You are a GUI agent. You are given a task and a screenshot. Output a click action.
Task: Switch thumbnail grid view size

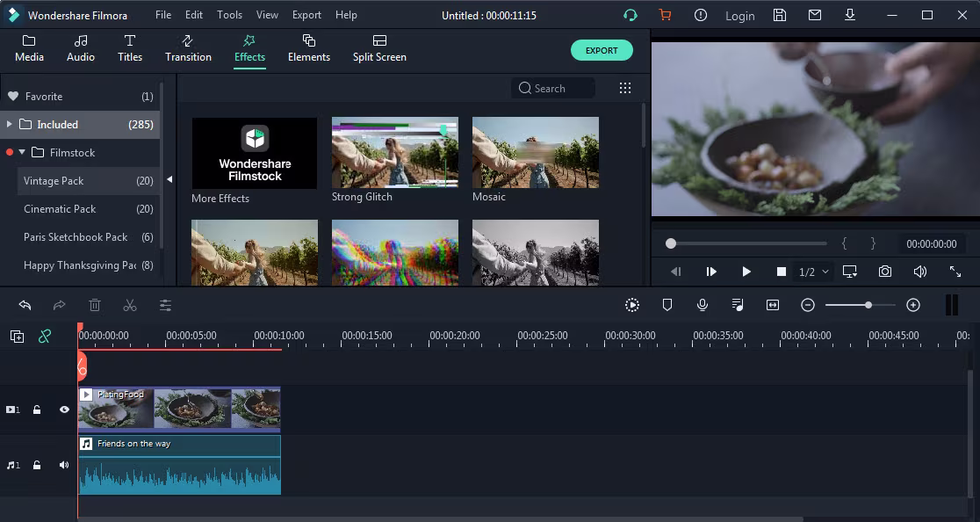(x=625, y=88)
